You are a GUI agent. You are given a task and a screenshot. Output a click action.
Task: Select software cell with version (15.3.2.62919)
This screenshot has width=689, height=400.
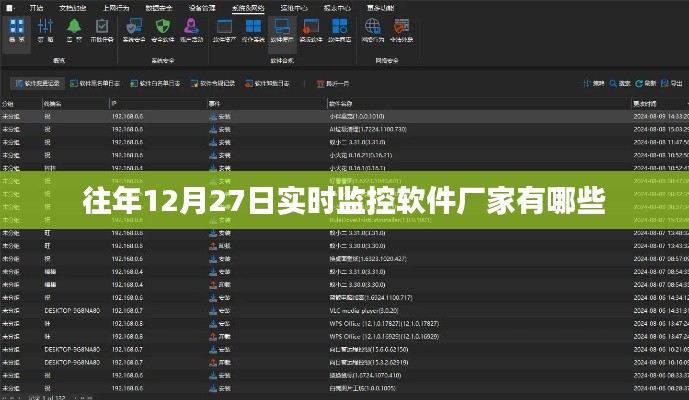point(369,363)
